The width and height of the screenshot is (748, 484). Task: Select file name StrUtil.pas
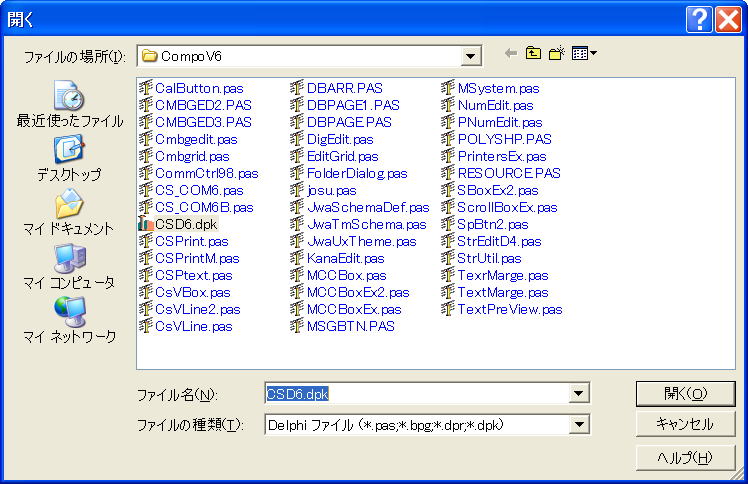489,258
